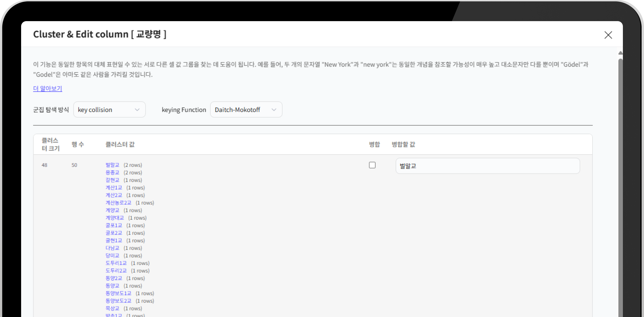Pick the 다남교 value link
Image resolution: width=644 pixels, height=317 pixels.
click(x=112, y=248)
